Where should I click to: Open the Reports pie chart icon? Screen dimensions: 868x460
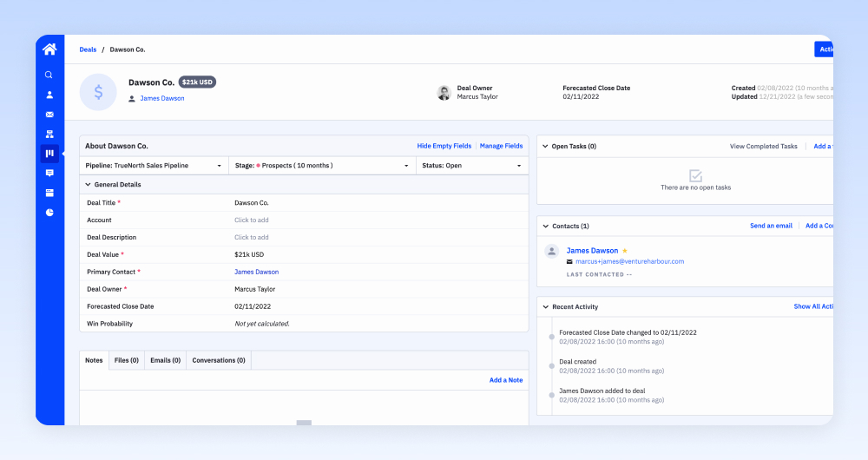tap(49, 213)
